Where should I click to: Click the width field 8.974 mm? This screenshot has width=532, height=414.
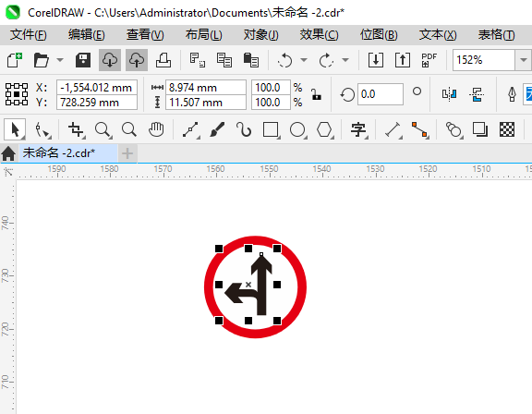click(x=206, y=88)
